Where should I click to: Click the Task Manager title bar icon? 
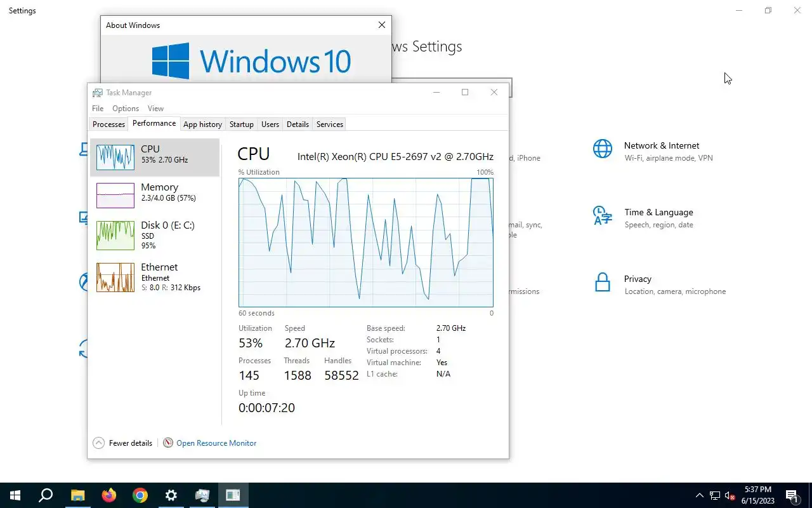[x=97, y=93]
